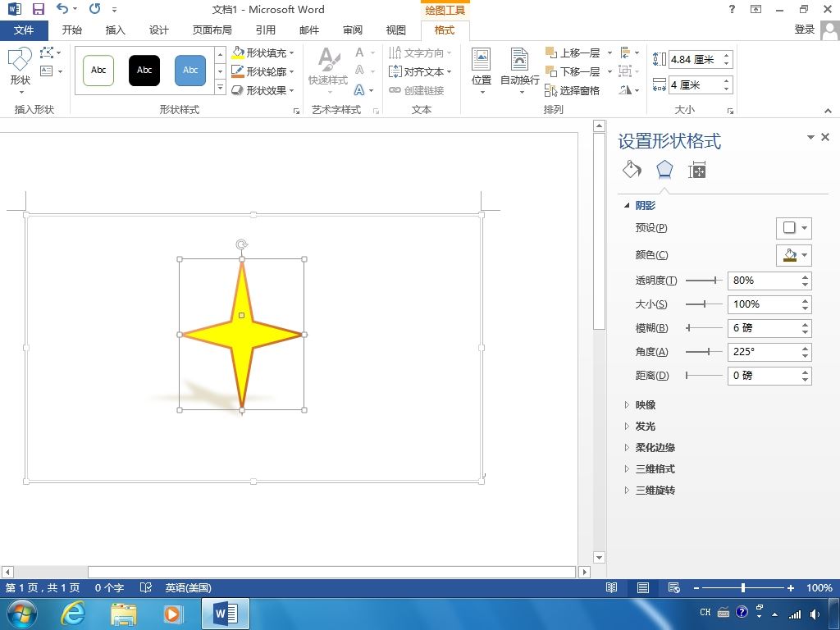
Task: Switch to the 设计 Design tab
Action: (x=158, y=30)
